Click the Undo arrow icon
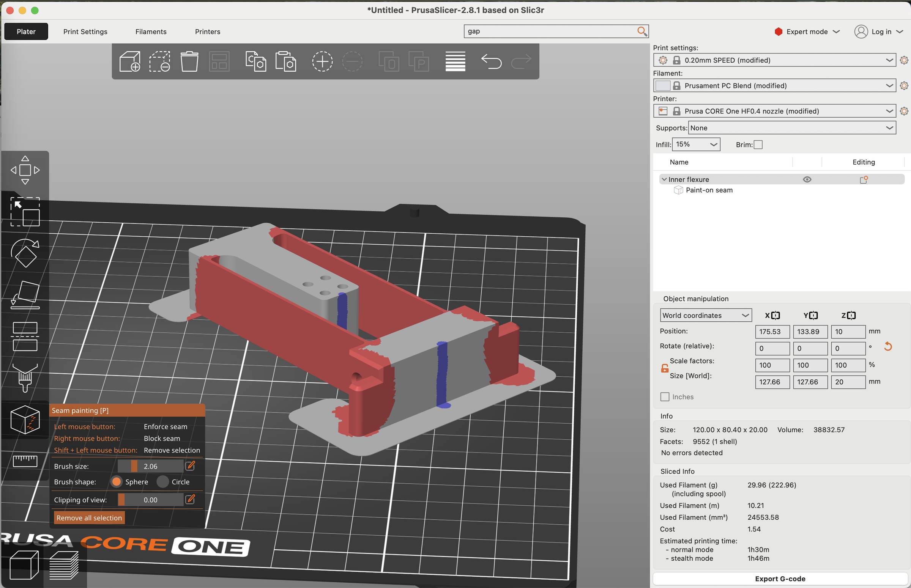Viewport: 911px width, 588px height. pyautogui.click(x=491, y=61)
